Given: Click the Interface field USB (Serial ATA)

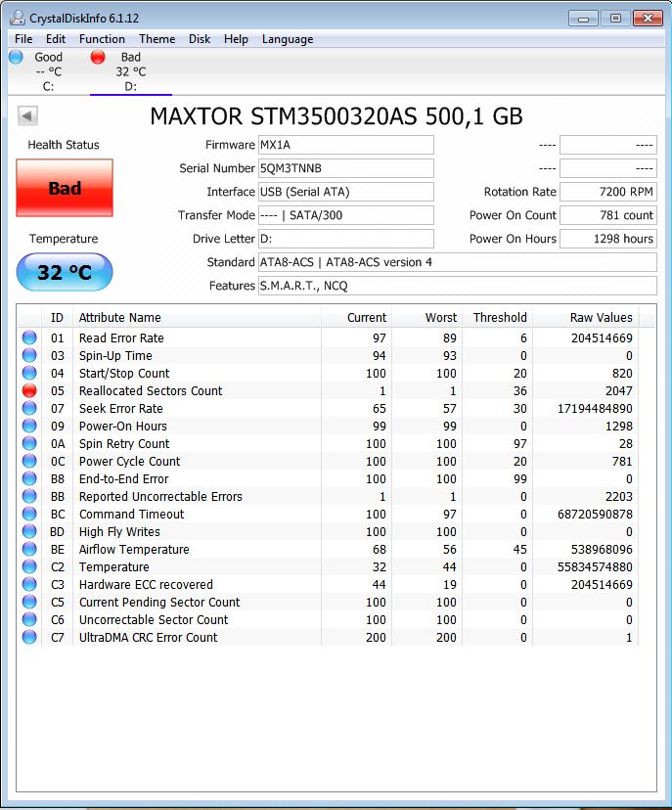Looking at the screenshot, I should 345,192.
